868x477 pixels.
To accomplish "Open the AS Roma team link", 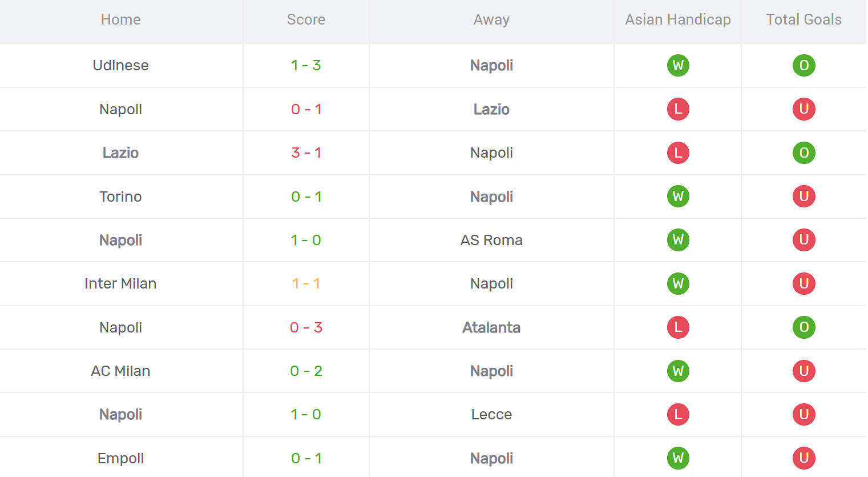I will coord(491,240).
